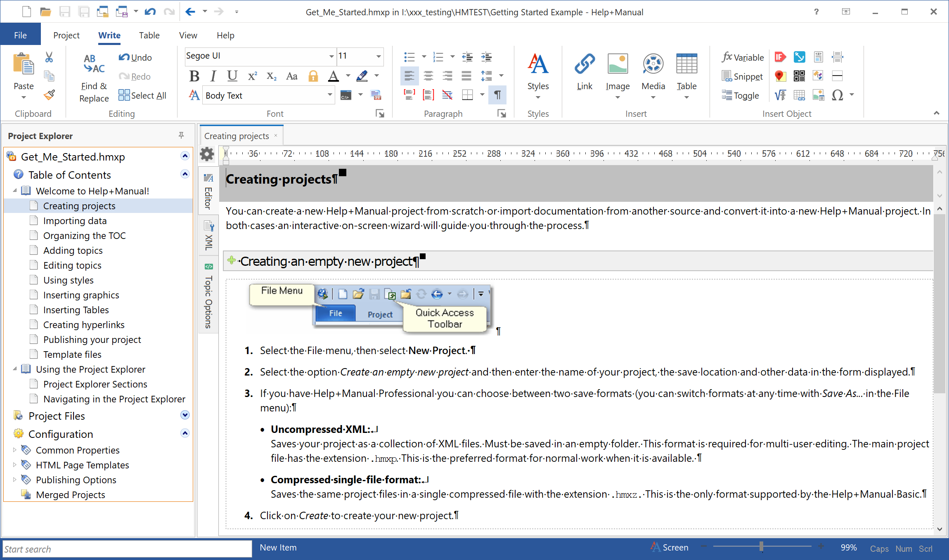Expand the Project Files section
Screen dimensions: 949x560
click(185, 415)
